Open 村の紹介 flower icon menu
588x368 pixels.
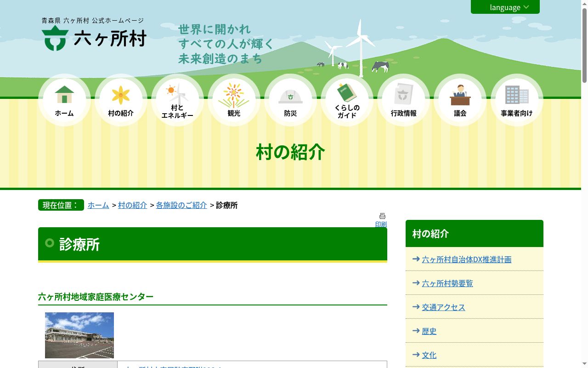tap(121, 100)
